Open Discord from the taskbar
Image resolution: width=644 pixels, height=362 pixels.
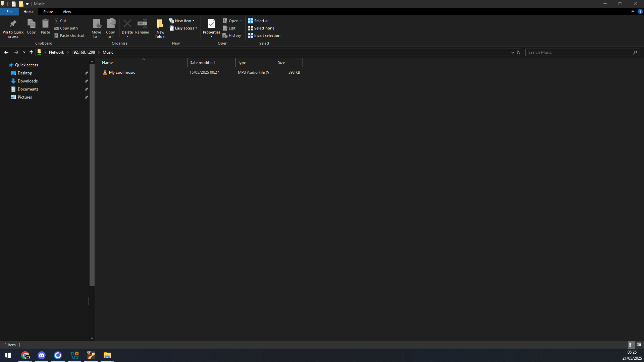click(42, 355)
